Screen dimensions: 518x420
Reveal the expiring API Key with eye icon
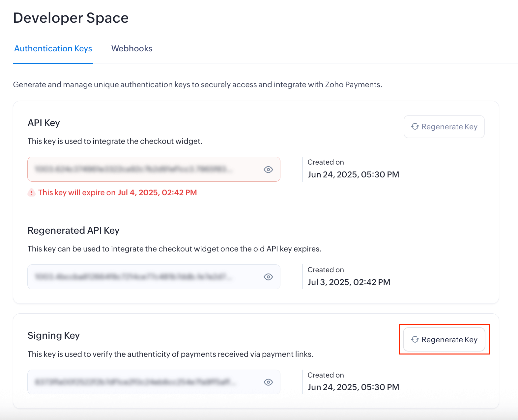(268, 170)
